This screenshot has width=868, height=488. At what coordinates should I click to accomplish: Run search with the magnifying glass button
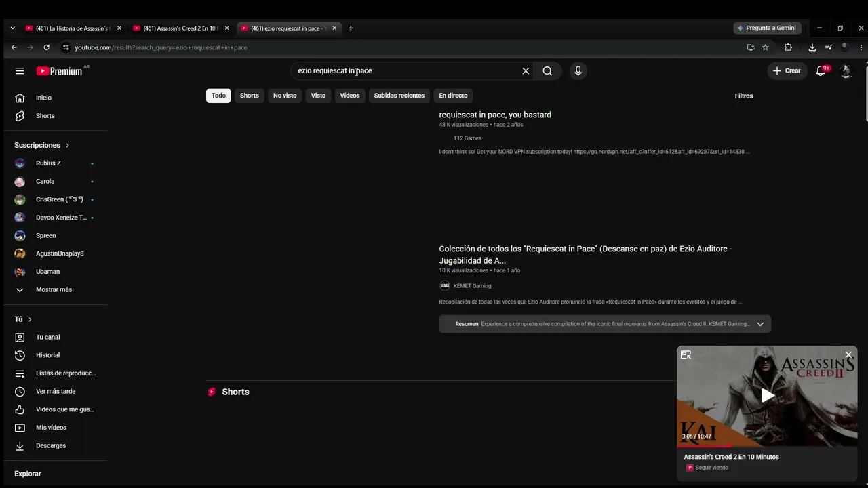(x=547, y=70)
